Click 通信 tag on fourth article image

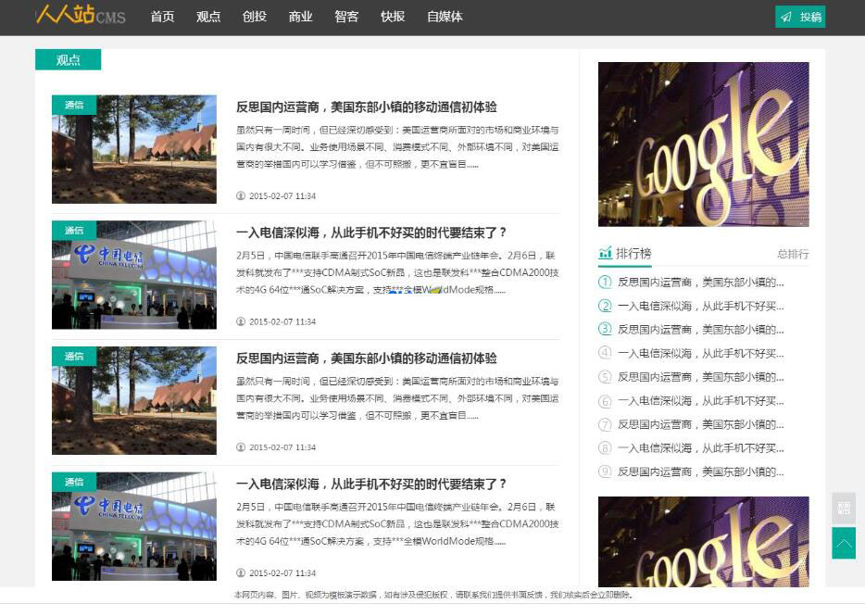pyautogui.click(x=74, y=482)
